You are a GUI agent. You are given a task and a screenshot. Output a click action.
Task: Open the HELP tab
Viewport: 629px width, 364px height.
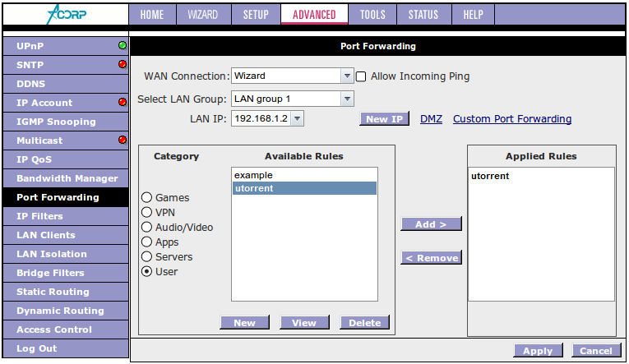tap(474, 15)
